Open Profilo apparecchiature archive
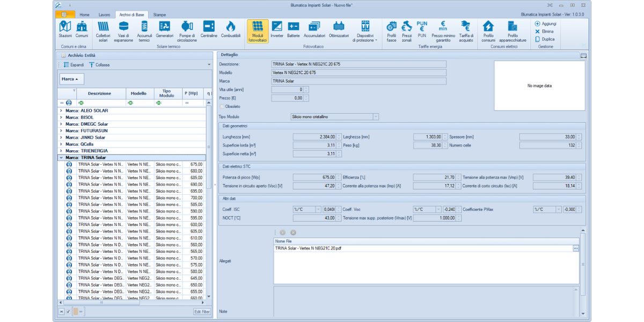Viewport: 644px width, 322px height. 513,32
